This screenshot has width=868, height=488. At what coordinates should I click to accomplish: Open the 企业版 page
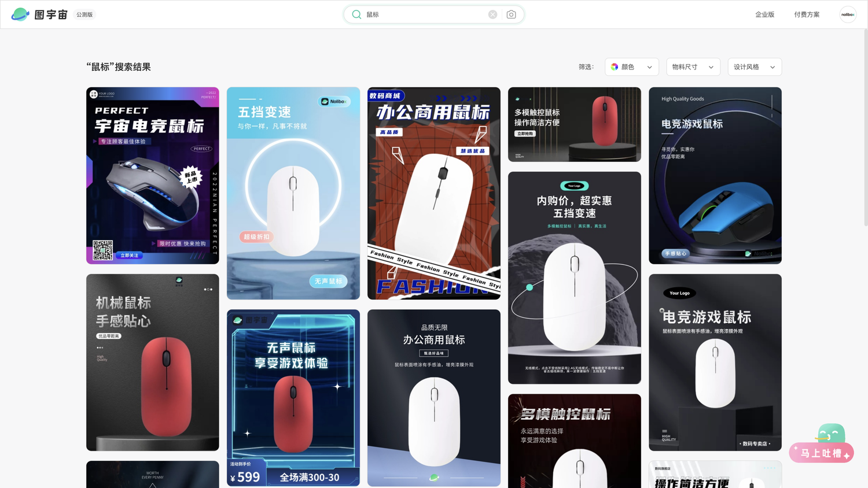[764, 14]
